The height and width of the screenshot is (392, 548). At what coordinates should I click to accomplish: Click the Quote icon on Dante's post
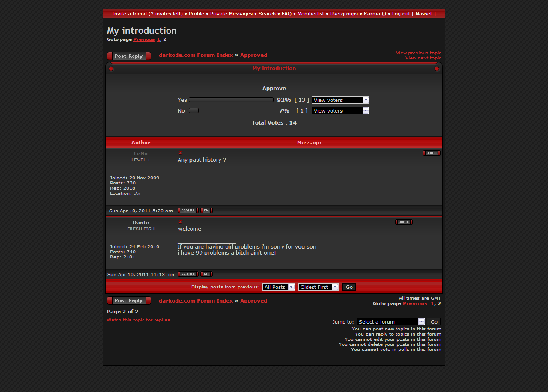point(403,222)
